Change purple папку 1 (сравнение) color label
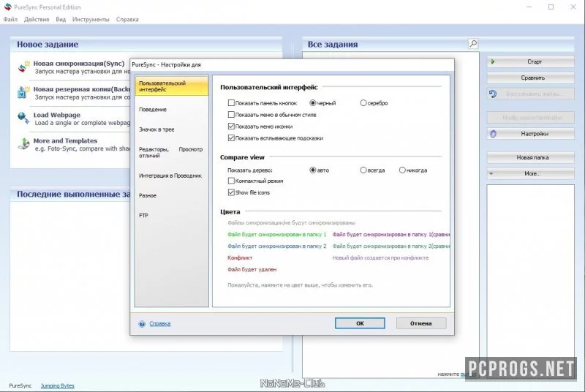Viewport: 585px width, 392px height. pos(391,234)
